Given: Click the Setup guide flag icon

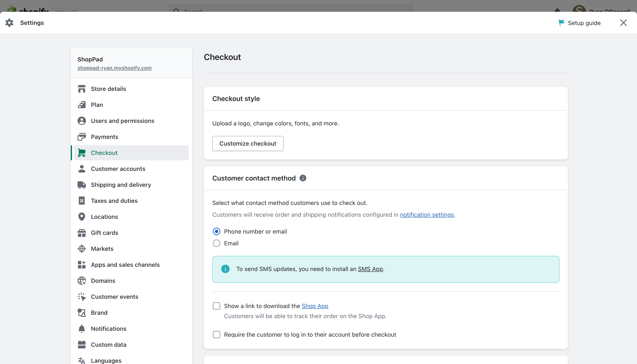Looking at the screenshot, I should click(561, 23).
